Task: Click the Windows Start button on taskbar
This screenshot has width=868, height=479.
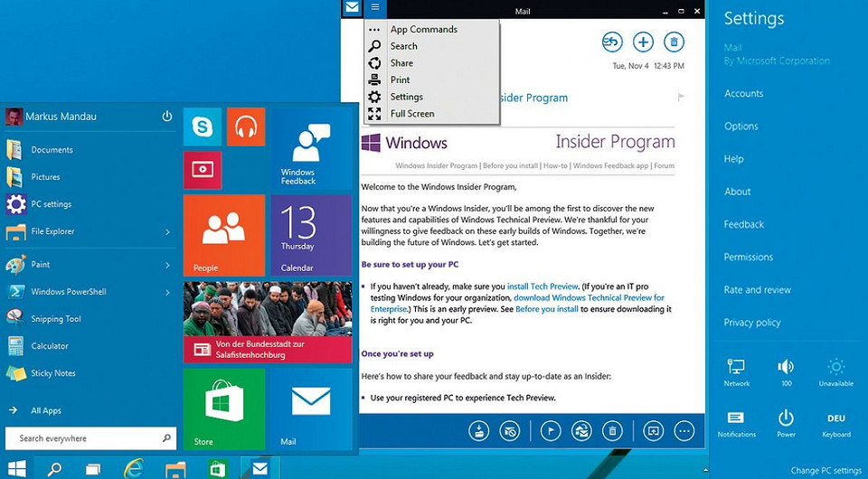Action: [x=16, y=469]
